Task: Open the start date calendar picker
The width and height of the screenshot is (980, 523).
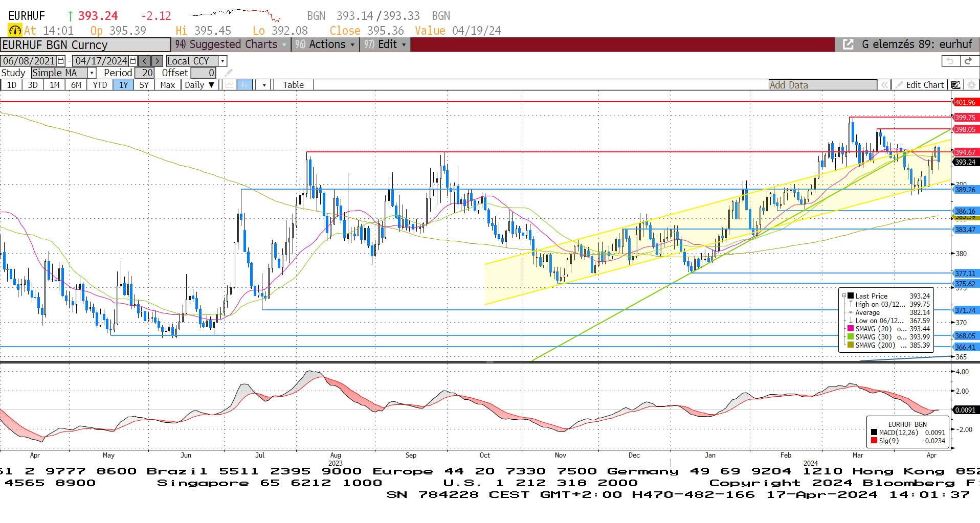Action: [x=61, y=61]
